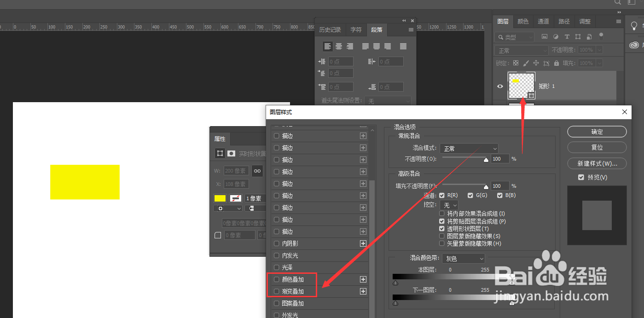644x318 pixels.
Task: Click the yellow fill color swatch
Action: pos(220,198)
